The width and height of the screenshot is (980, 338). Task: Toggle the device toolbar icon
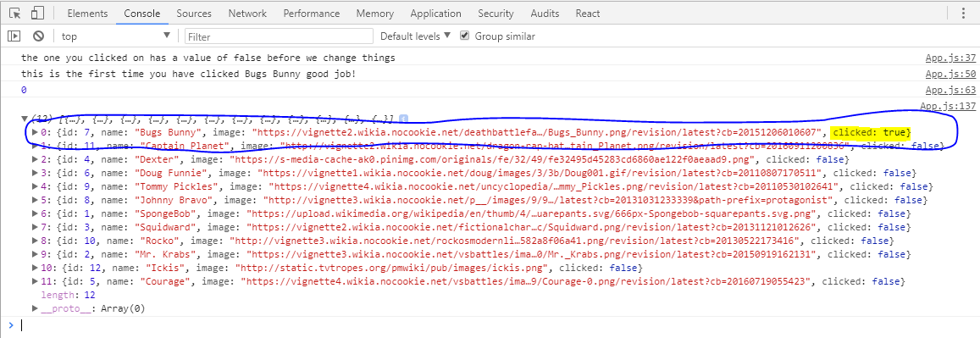[x=37, y=13]
